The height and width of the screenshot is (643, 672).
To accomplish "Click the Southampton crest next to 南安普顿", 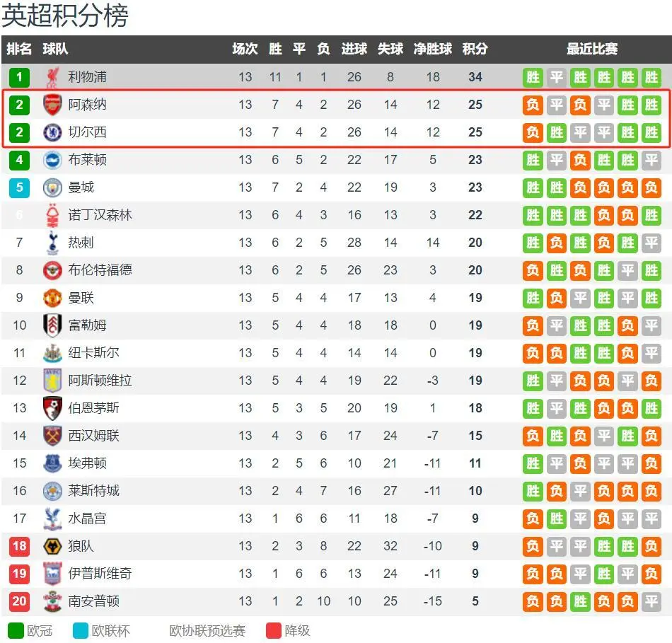I will coord(52,601).
